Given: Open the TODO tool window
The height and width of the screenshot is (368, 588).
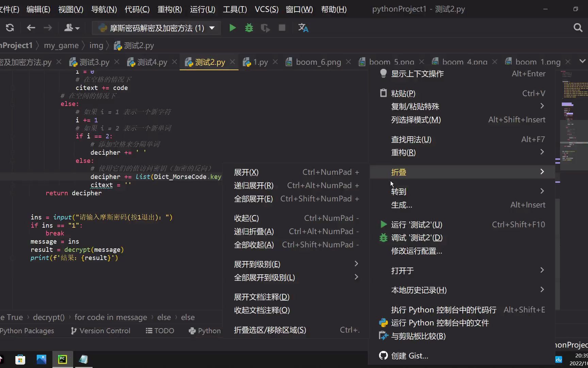Looking at the screenshot, I should coord(160,331).
